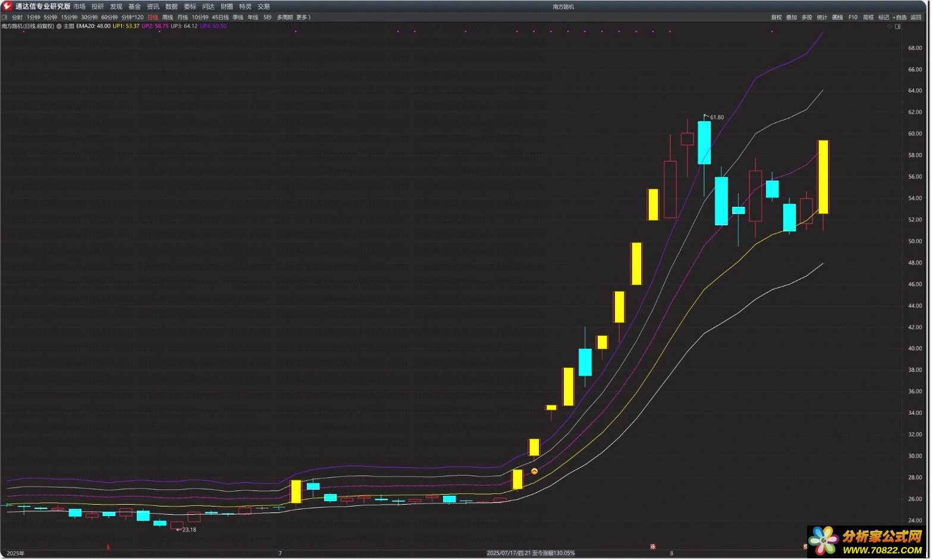Open the 多周期 multi-period view
The image size is (932, 560).
[x=285, y=17]
